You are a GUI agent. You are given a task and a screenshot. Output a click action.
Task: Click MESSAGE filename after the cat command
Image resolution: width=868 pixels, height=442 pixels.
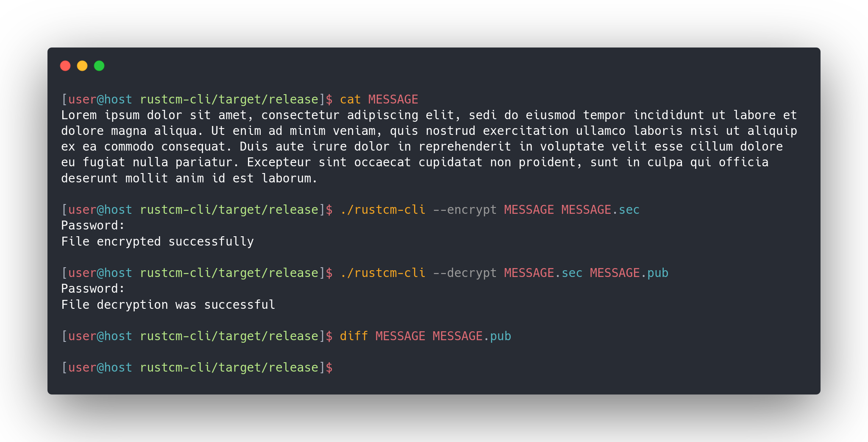point(393,99)
